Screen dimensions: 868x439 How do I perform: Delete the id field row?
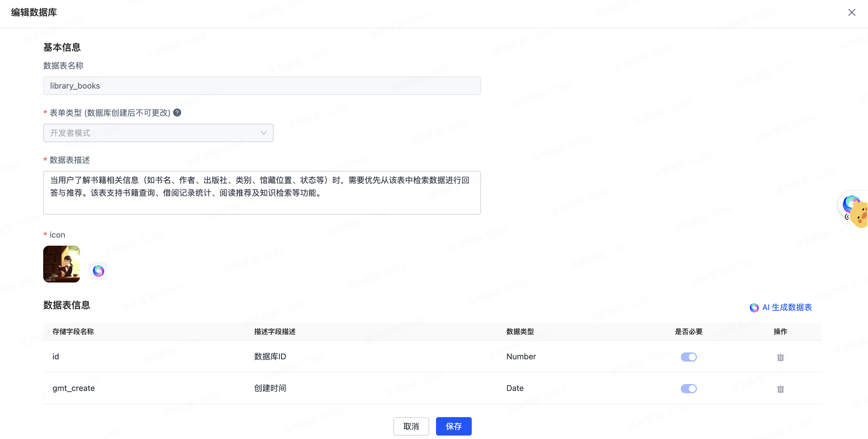click(x=780, y=357)
